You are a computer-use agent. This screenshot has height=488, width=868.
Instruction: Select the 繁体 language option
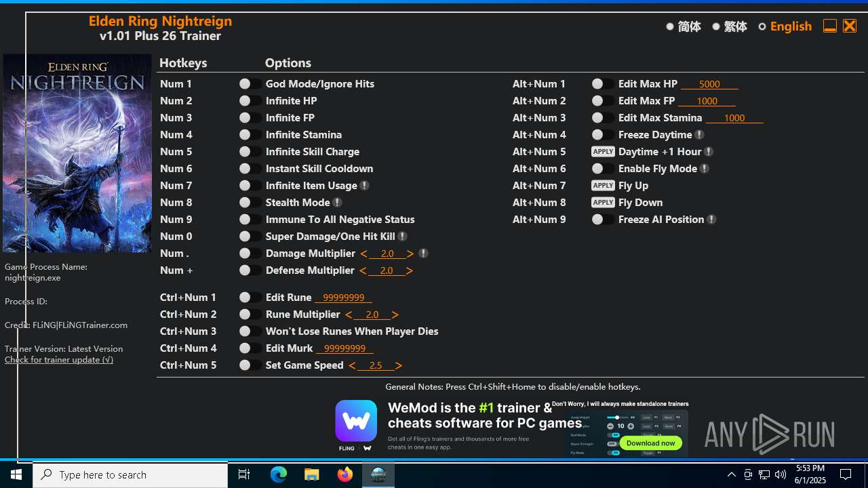730,26
